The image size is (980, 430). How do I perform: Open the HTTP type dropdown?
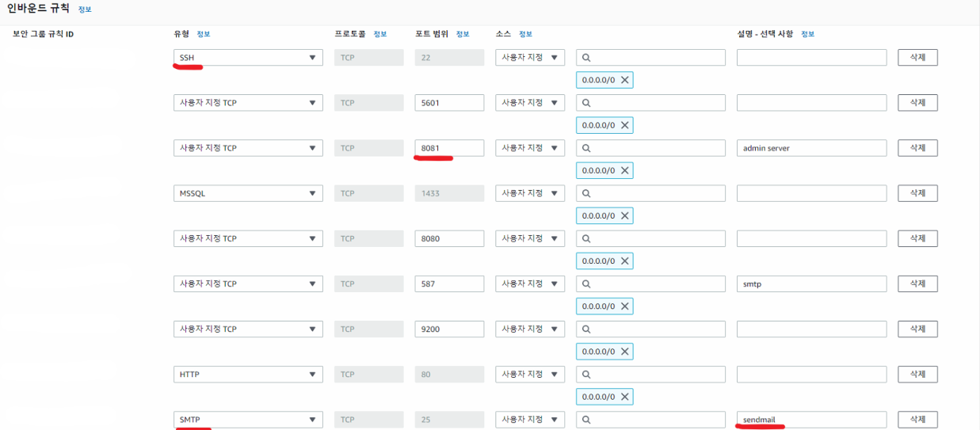pos(248,374)
